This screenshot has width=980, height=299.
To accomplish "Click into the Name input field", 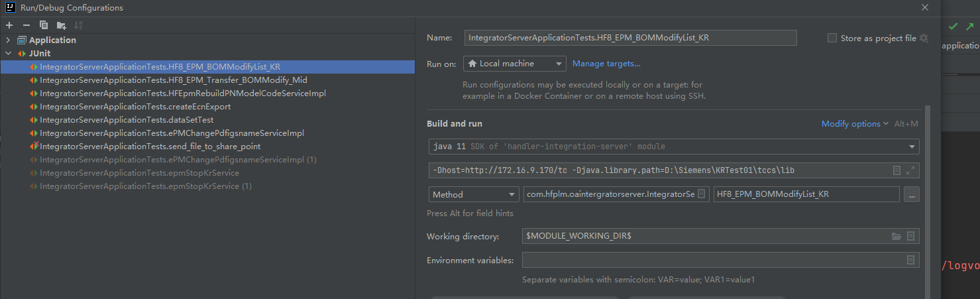I will click(629, 38).
